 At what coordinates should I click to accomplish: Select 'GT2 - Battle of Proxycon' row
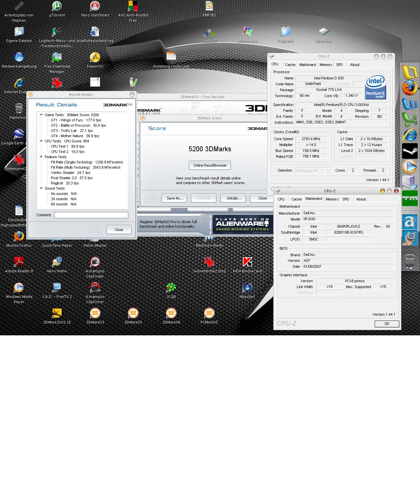tap(78, 125)
